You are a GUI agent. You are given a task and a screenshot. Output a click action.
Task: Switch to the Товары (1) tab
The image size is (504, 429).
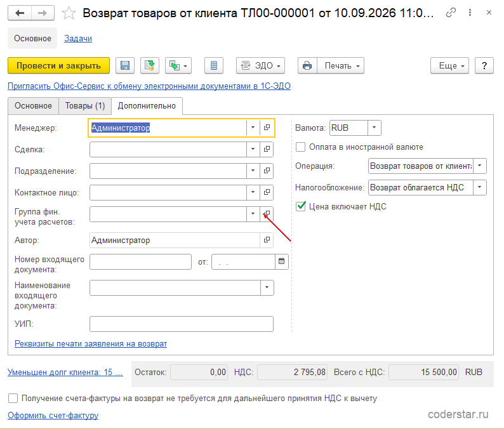[x=85, y=106]
